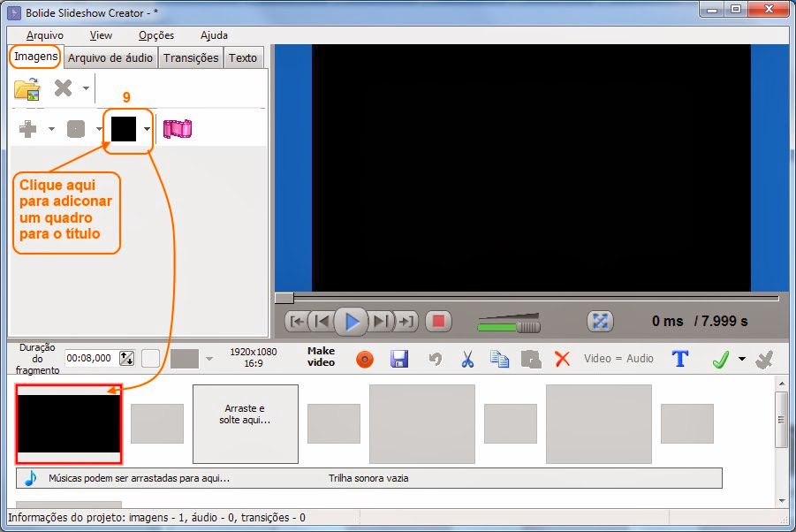Adjust the green volume slider
Viewport: 796px width, 532px height.
509,323
